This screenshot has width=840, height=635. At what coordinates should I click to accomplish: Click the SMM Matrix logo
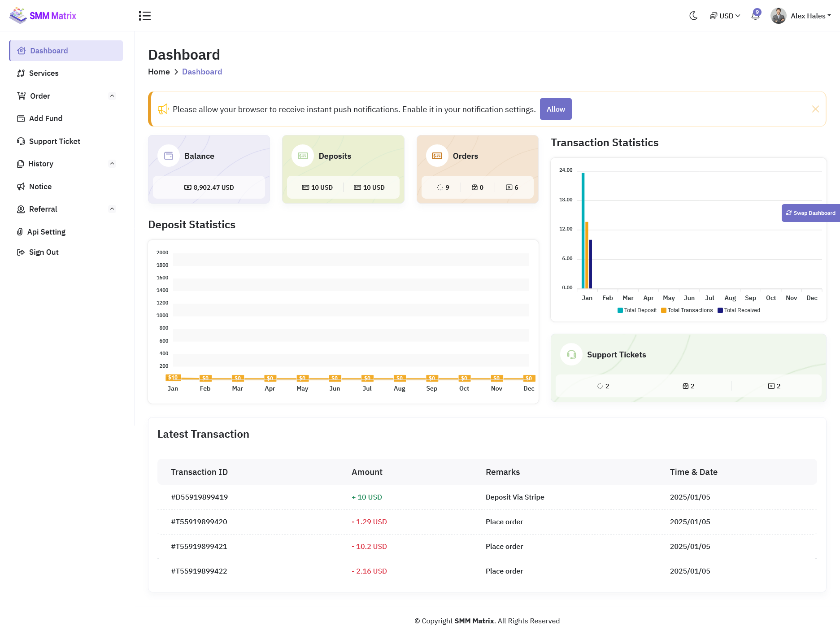coord(43,16)
